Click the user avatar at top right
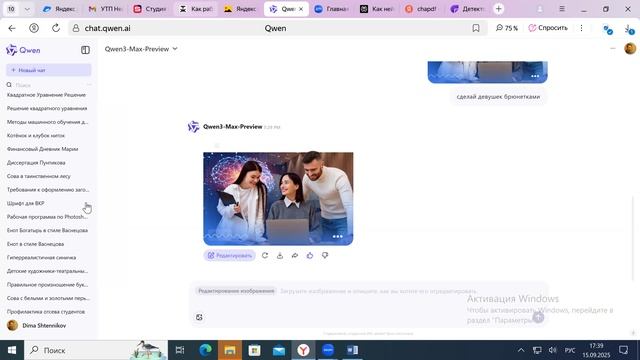Screen dimensions: 640x360 pos(630,49)
